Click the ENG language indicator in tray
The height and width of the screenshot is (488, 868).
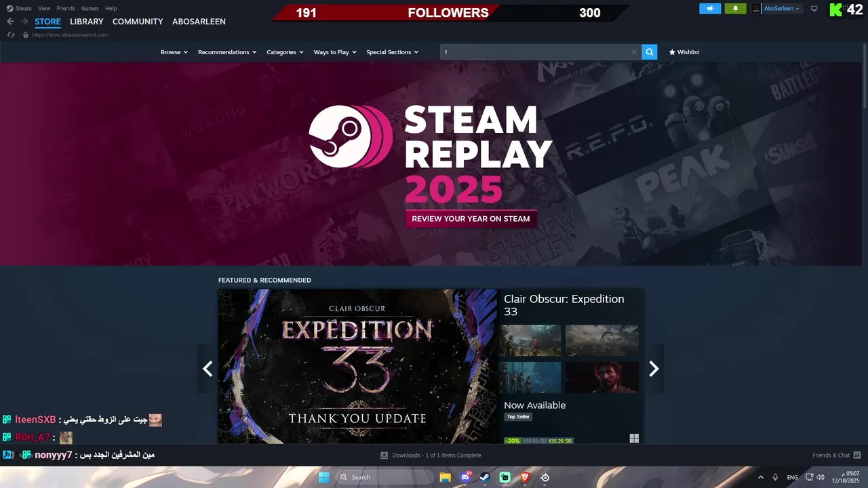pyautogui.click(x=792, y=477)
